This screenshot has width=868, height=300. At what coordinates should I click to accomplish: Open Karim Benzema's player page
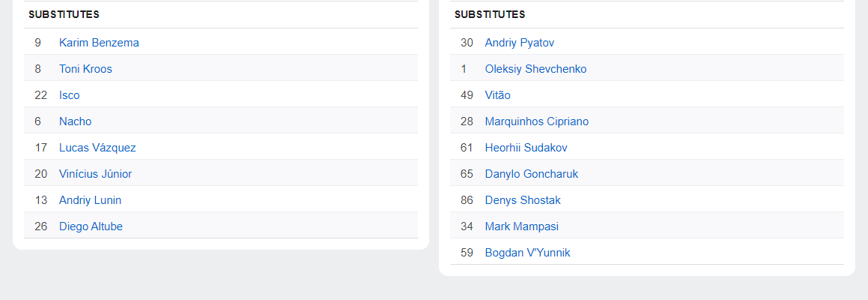pyautogui.click(x=99, y=43)
